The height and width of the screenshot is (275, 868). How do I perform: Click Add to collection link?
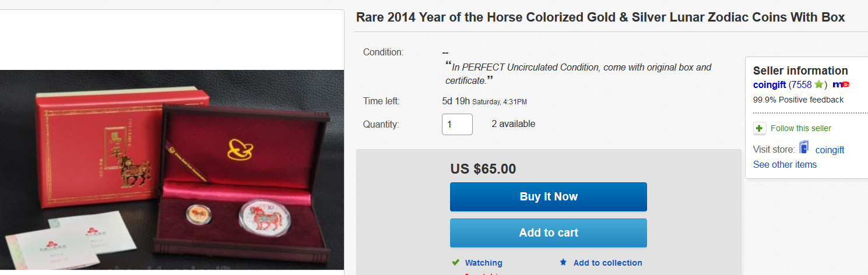click(607, 263)
